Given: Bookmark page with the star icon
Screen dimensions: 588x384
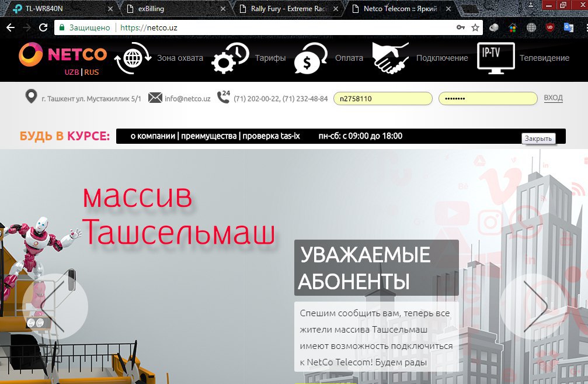Looking at the screenshot, I should tap(475, 27).
